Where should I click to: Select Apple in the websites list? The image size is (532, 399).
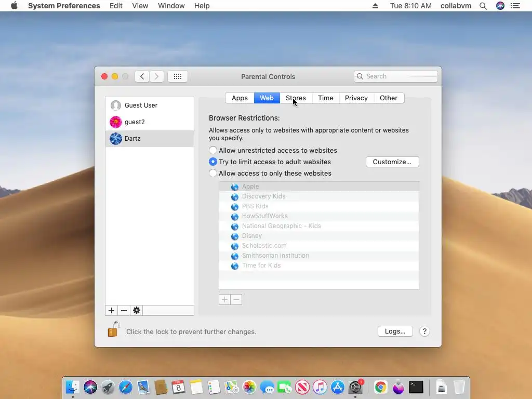coord(319,187)
